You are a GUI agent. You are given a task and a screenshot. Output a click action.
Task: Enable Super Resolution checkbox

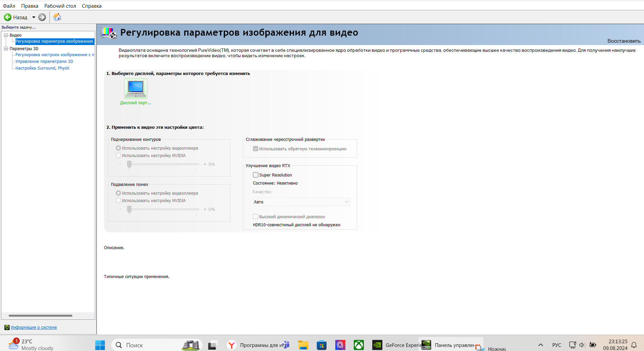256,175
